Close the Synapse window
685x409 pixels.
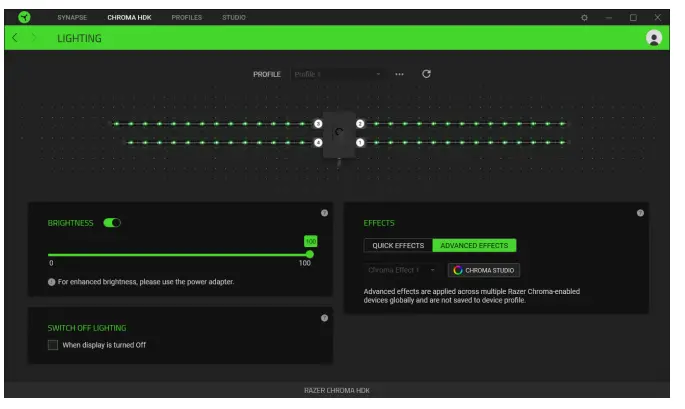point(657,17)
